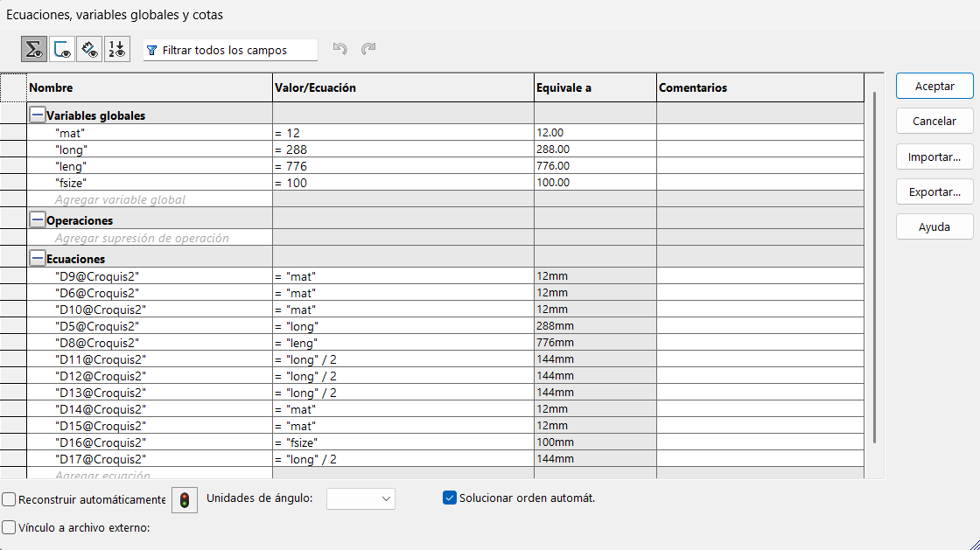This screenshot has height=550, width=980.
Task: Switch to Dimension View icon
Action: tap(89, 50)
